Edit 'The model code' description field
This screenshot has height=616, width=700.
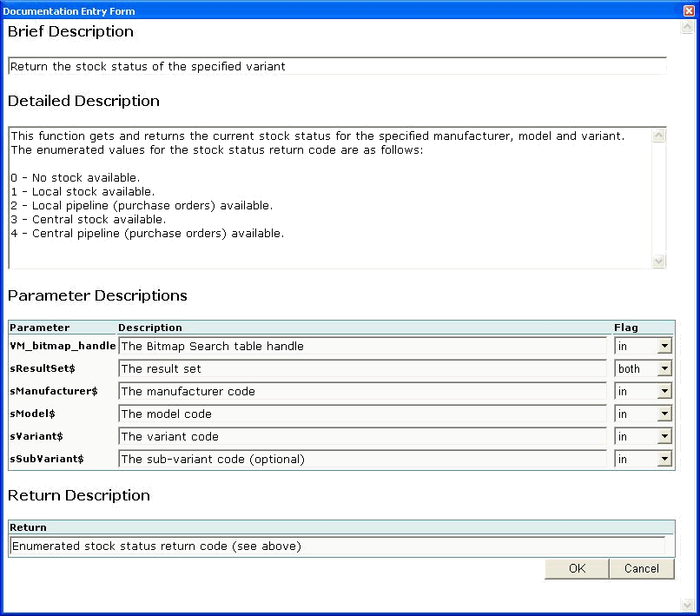click(362, 414)
